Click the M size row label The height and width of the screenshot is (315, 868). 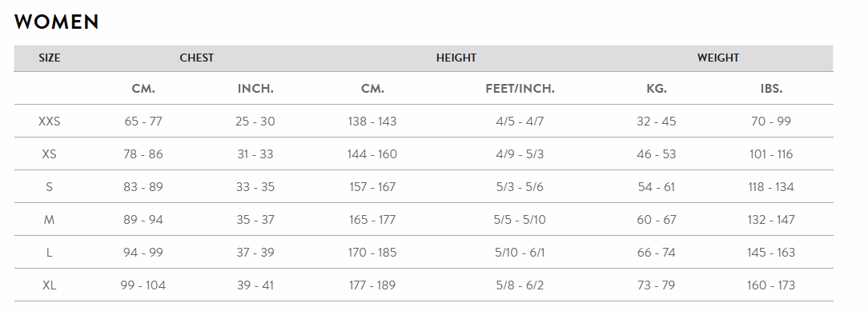[50, 220]
